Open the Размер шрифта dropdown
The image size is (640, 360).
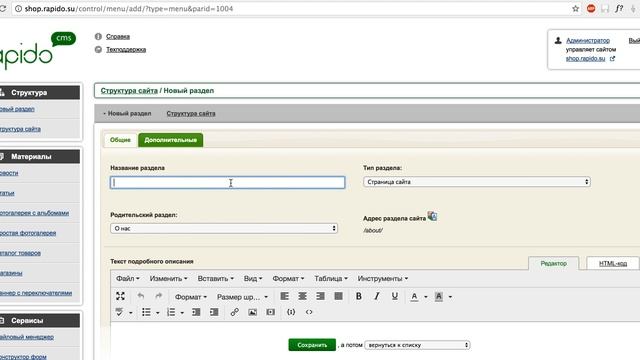point(242,297)
